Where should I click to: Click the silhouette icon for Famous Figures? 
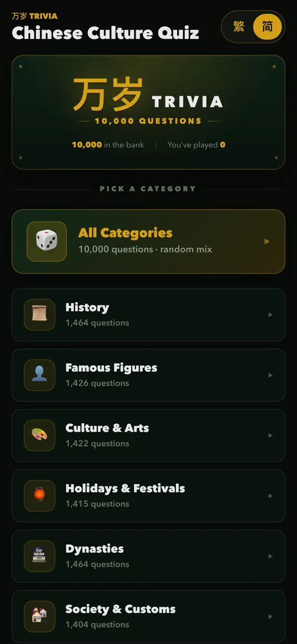pos(40,375)
